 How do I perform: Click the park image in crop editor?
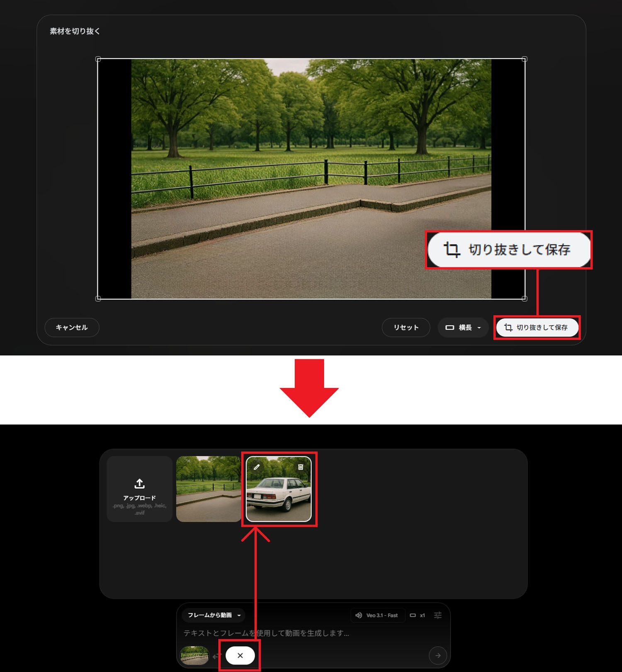click(311, 179)
